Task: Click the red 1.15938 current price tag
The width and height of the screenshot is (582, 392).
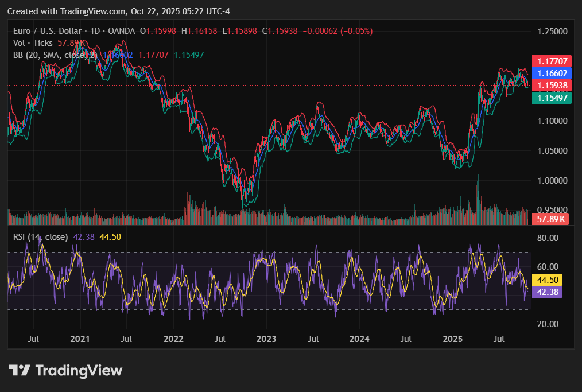Action: point(551,85)
